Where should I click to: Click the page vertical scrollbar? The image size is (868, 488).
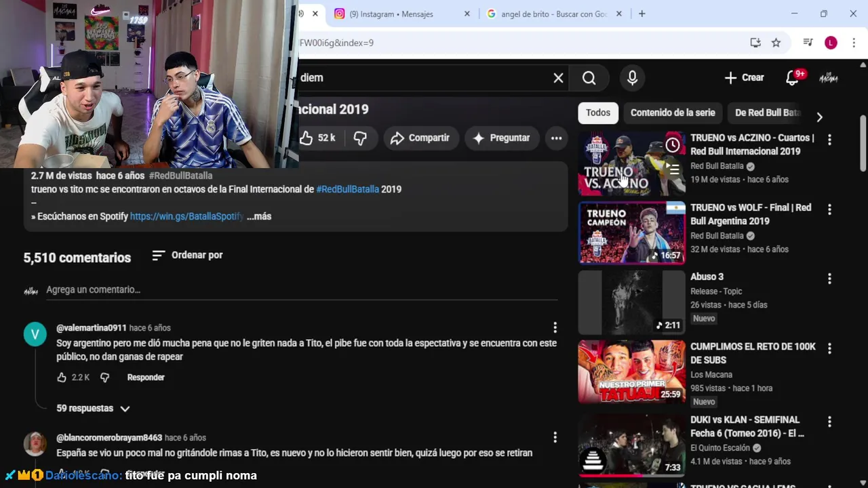coord(863,142)
